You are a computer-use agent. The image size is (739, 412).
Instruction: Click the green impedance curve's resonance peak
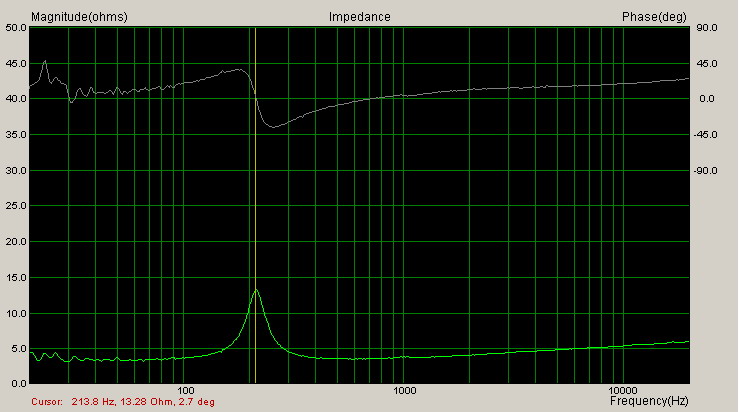click(x=256, y=289)
